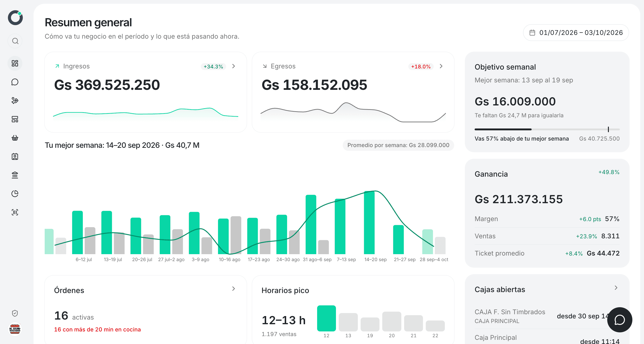The image size is (644, 344).
Task: Click the best-week marker on progress bar
Action: tap(608, 129)
